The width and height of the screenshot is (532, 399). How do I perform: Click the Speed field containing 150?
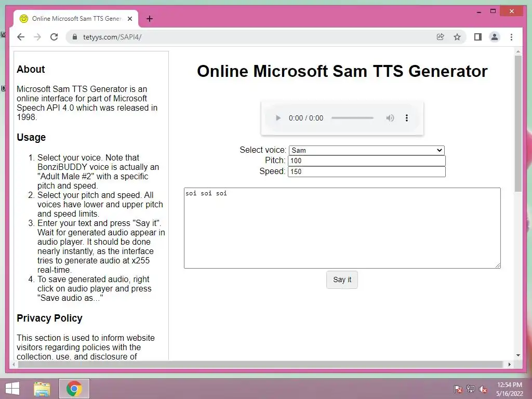tap(366, 171)
